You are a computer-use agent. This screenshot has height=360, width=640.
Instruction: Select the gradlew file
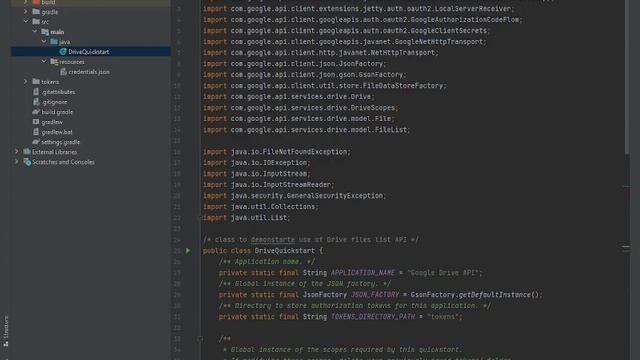pos(52,122)
